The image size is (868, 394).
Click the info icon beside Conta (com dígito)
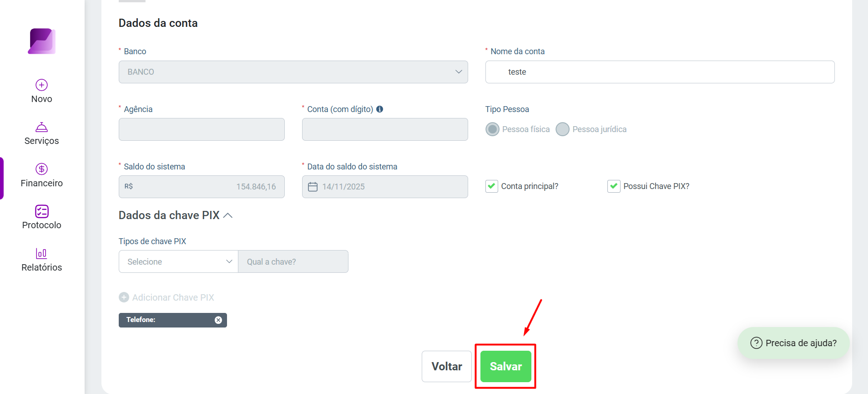click(x=379, y=109)
